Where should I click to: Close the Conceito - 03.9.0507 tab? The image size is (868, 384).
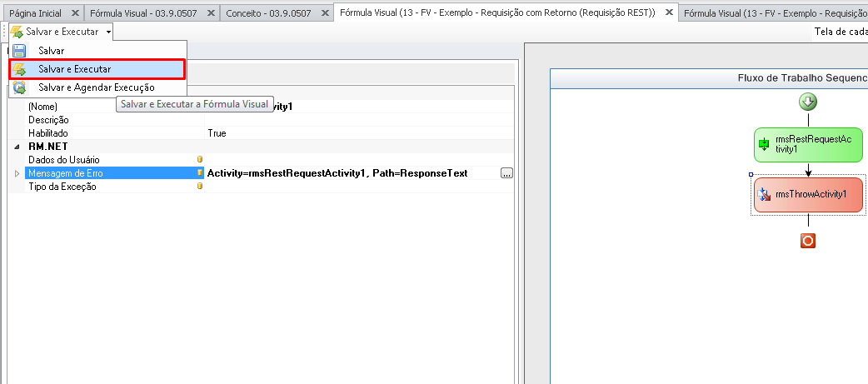(325, 12)
